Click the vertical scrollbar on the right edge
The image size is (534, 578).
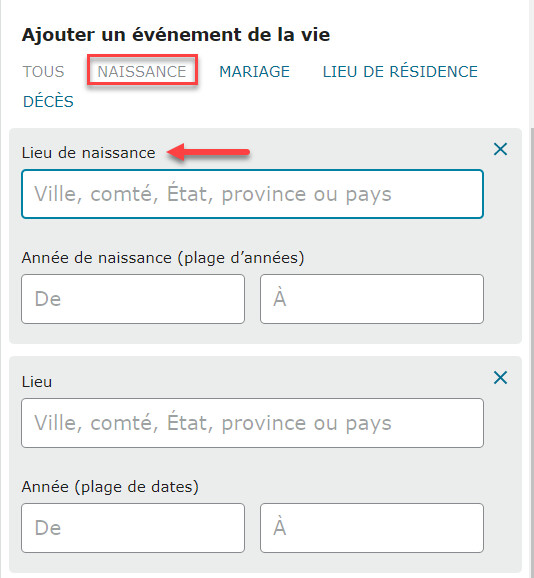[x=532, y=350]
